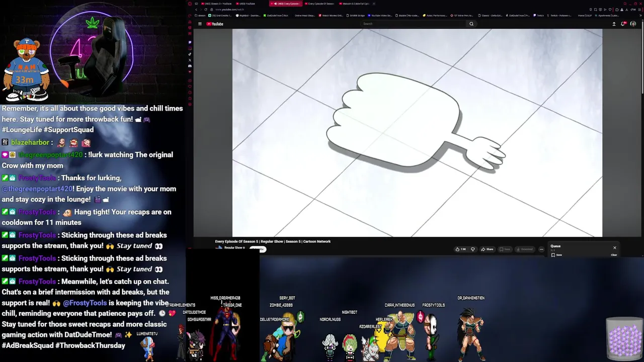
Task: Clear the video queue
Action: pyautogui.click(x=614, y=255)
